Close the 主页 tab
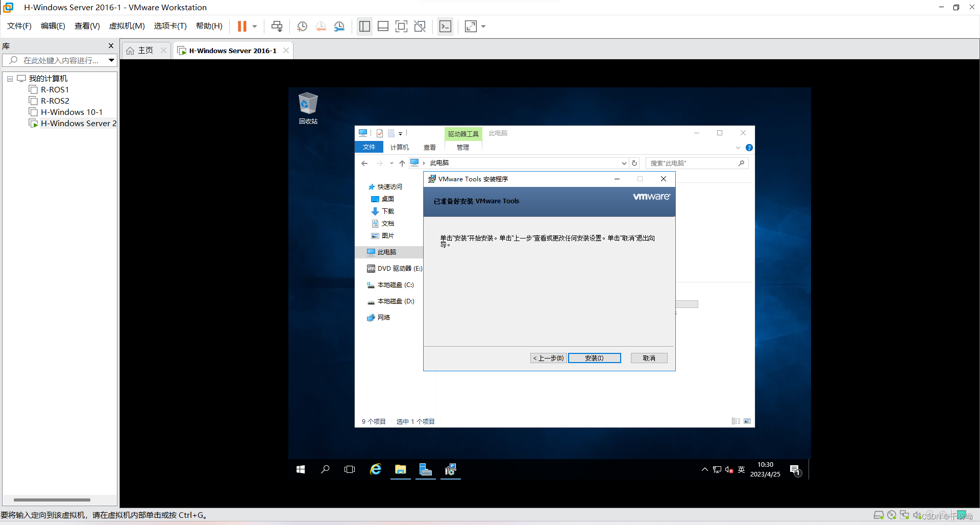This screenshot has height=525, width=980. point(163,51)
